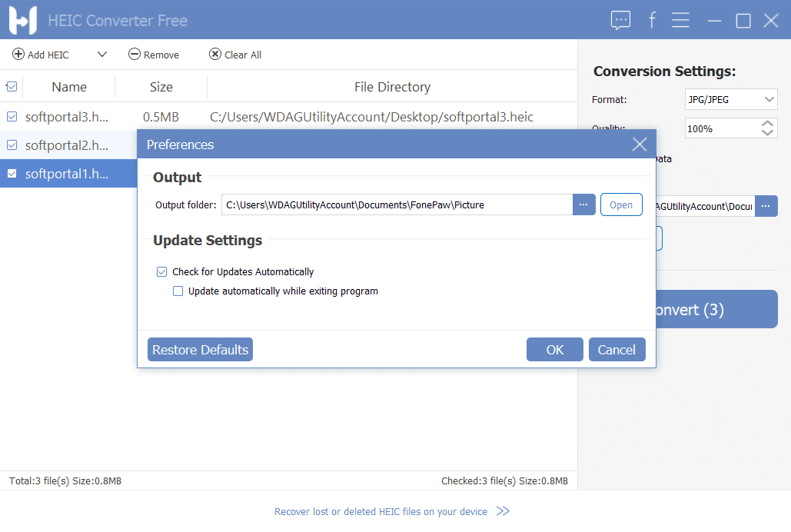Toggle Check for Updates Automatically checkbox
This screenshot has height=532, width=791.
coord(161,271)
